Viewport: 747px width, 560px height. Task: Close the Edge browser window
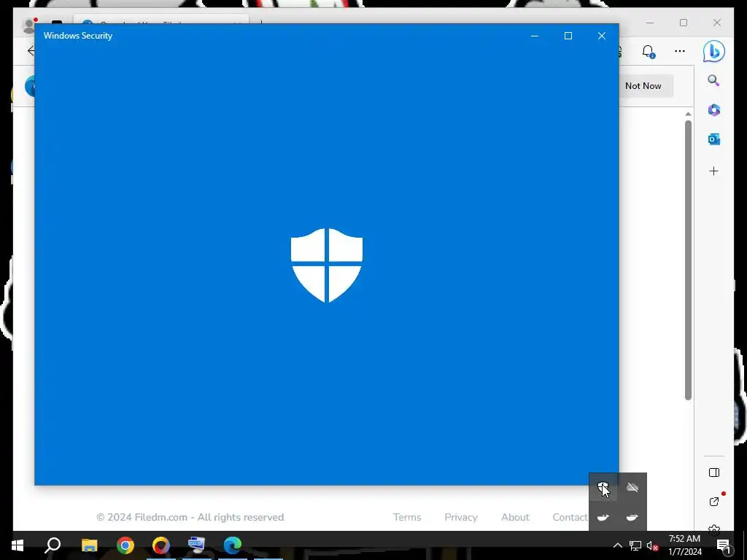point(717,23)
